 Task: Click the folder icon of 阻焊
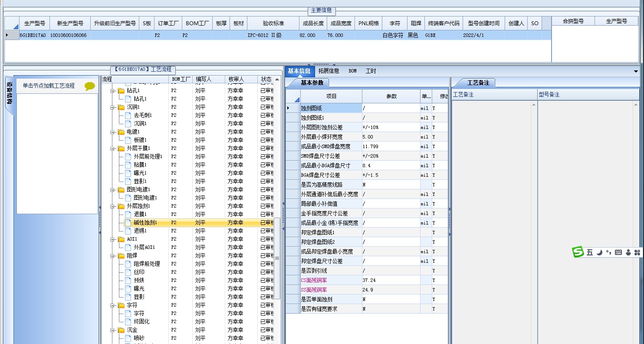pos(121,255)
